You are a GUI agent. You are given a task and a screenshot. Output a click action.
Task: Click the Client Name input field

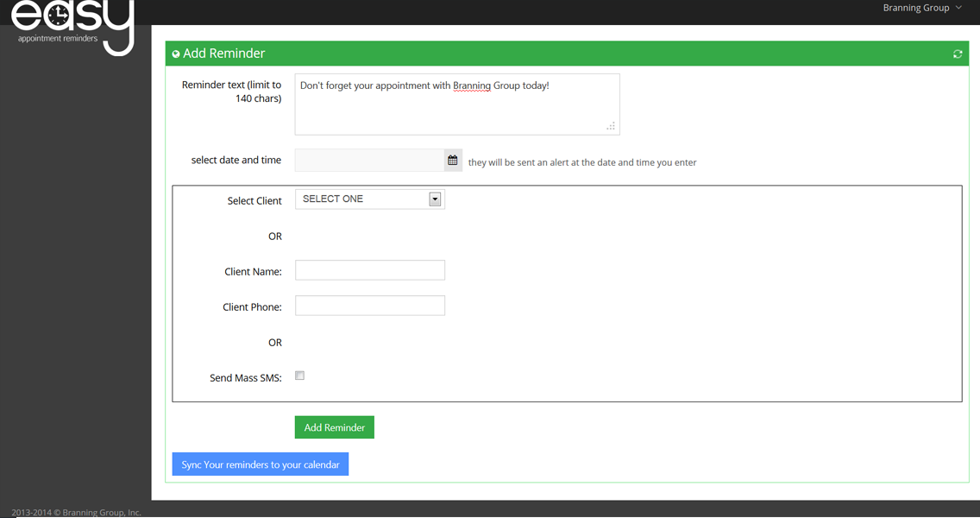coord(370,270)
